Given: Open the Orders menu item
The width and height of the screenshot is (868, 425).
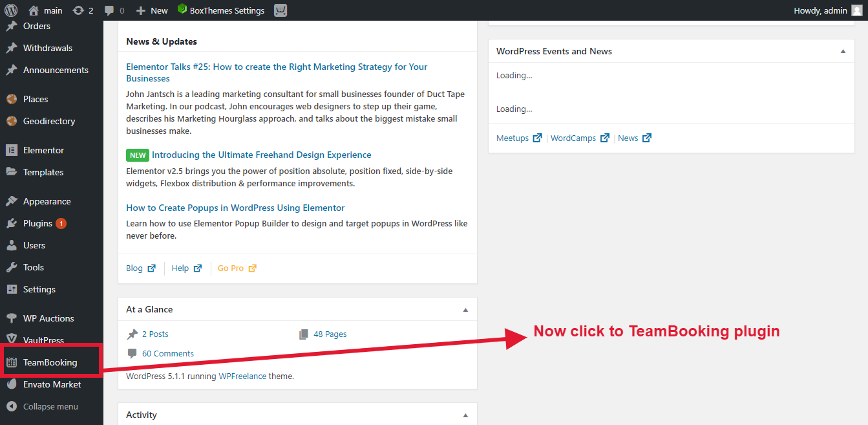Looking at the screenshot, I should 37,26.
